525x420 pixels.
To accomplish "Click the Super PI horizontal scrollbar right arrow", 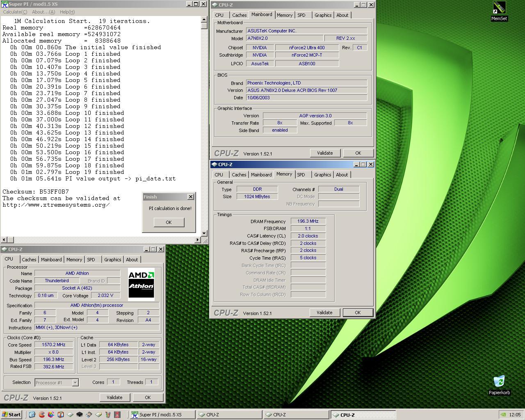I will [x=198, y=240].
